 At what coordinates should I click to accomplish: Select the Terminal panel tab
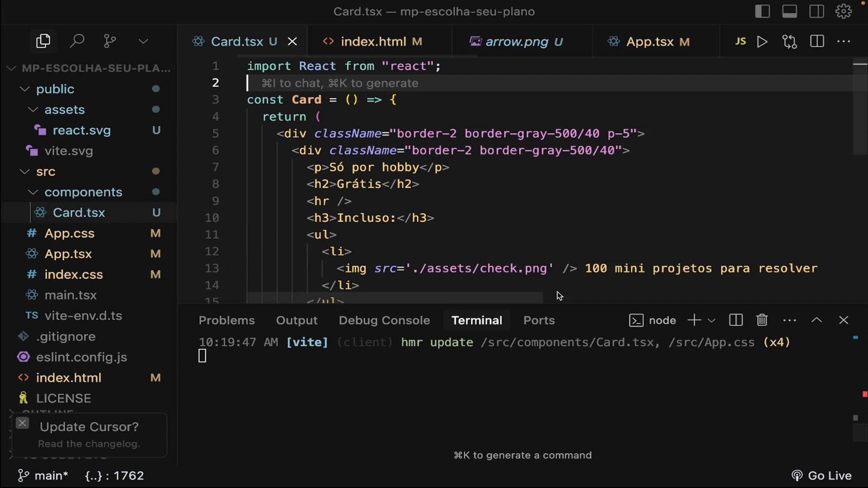point(476,320)
